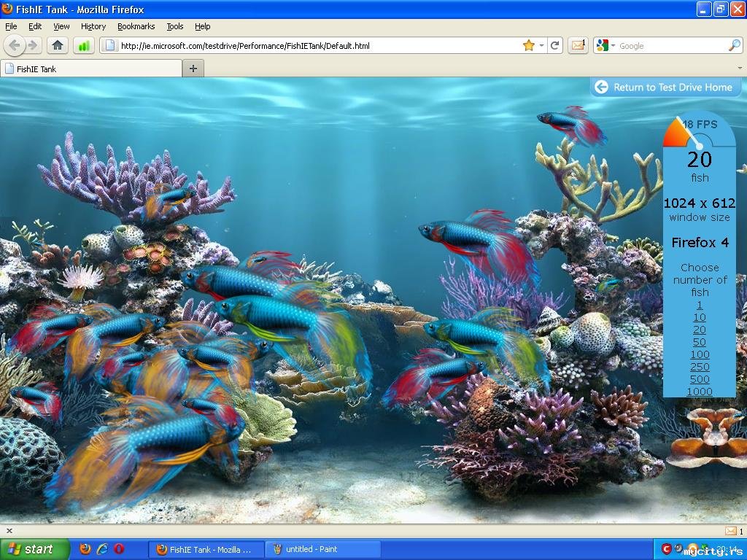Switch to the FishIE Tank tab
Image resolution: width=747 pixels, height=560 pixels.
[x=91, y=69]
